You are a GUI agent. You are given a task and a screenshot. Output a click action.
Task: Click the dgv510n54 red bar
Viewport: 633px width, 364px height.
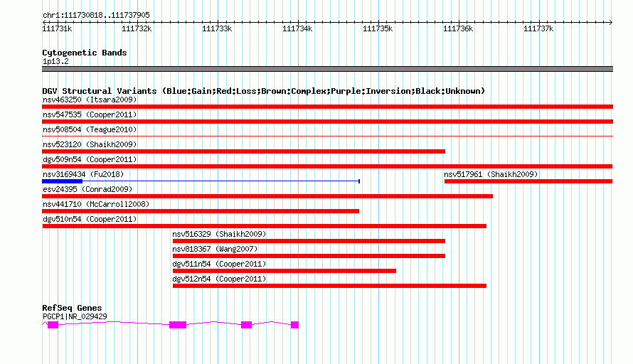click(265, 226)
